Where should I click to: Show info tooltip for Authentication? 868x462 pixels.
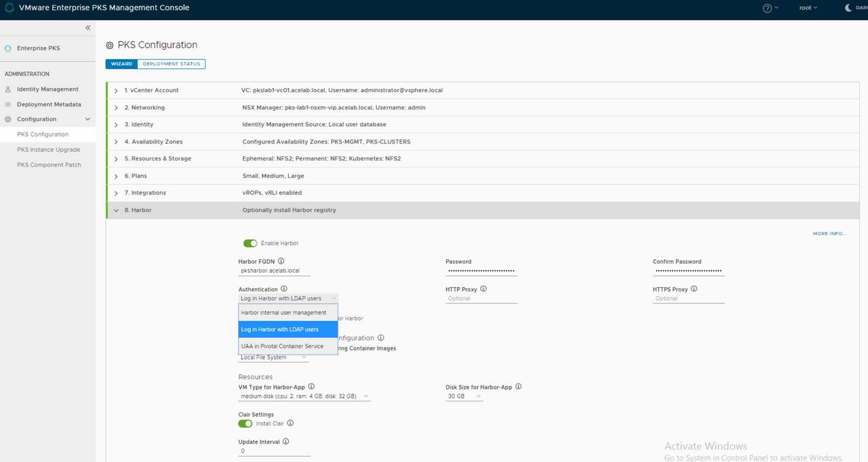284,289
